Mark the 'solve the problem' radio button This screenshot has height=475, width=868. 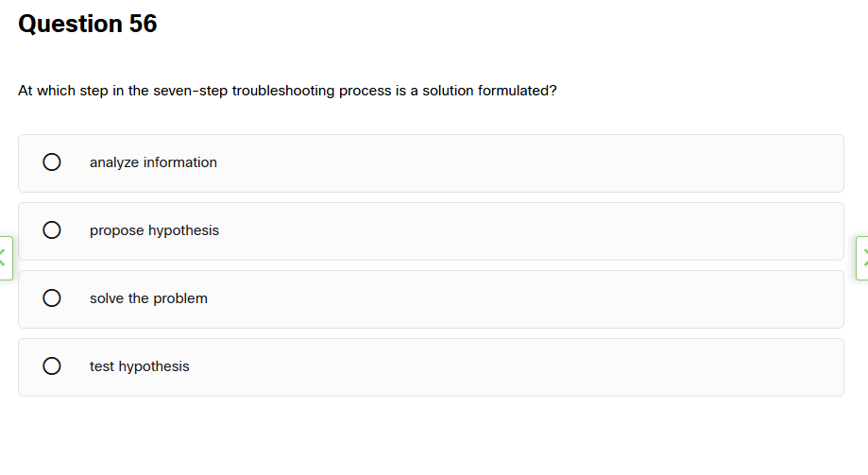coord(52,298)
